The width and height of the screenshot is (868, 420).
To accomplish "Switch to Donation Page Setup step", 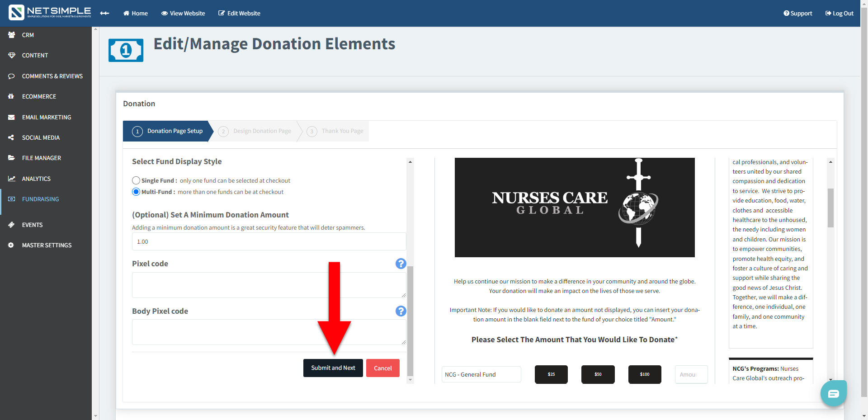I will pos(167,131).
